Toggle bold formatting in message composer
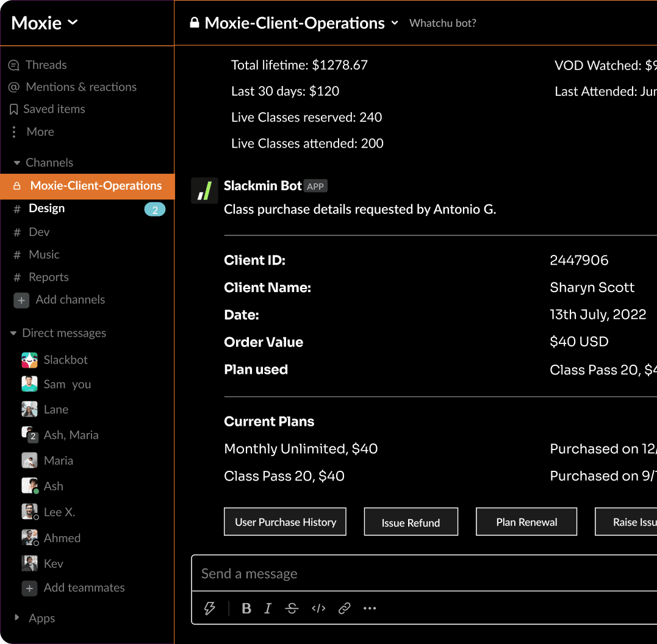 point(246,608)
